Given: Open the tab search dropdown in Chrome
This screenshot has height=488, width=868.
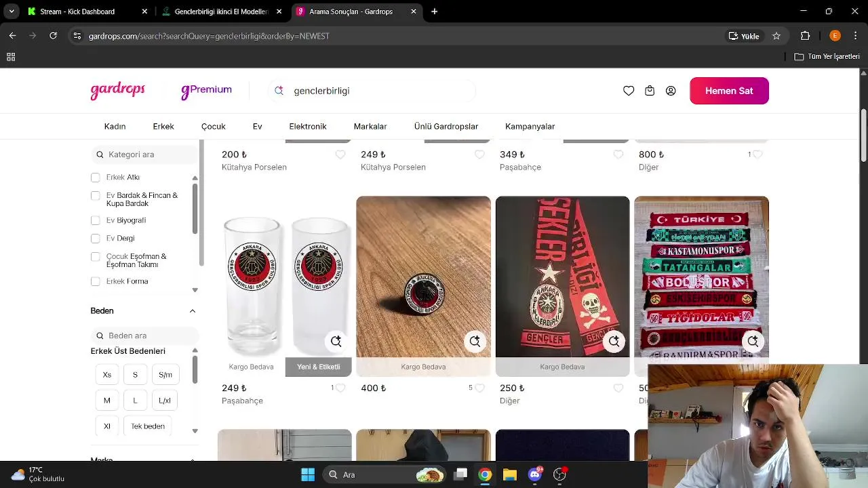Looking at the screenshot, I should (x=12, y=12).
